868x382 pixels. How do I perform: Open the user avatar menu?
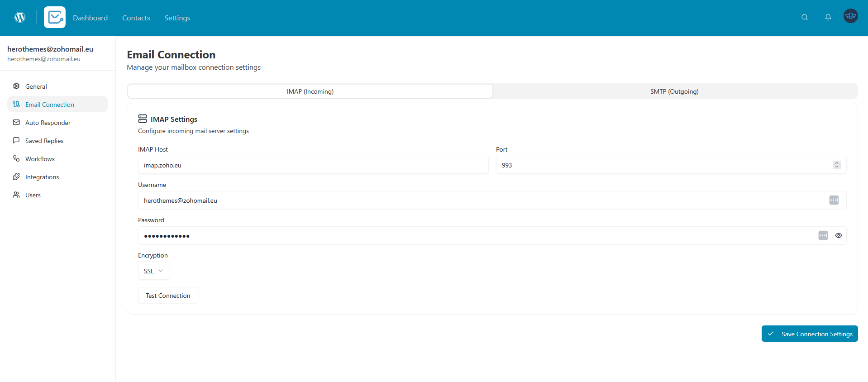coord(850,16)
